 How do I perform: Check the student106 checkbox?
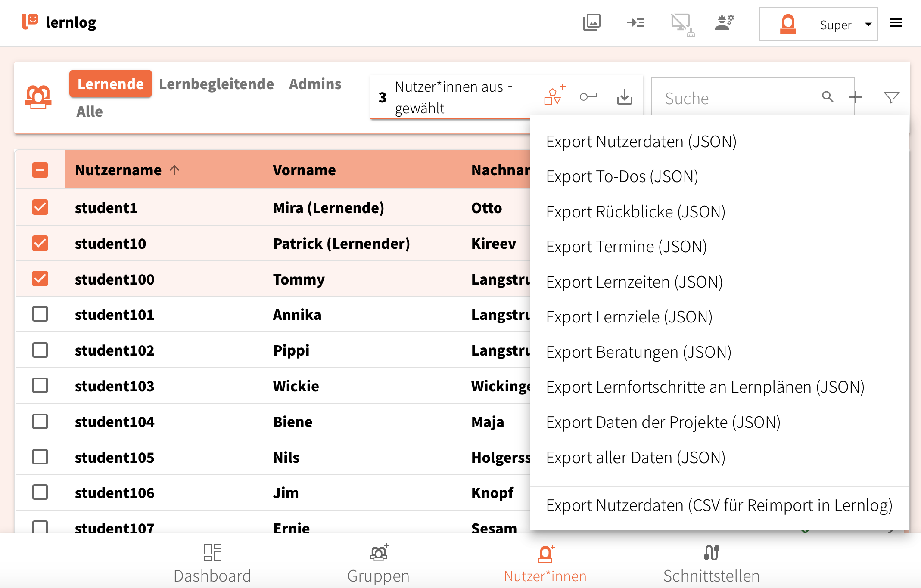coord(40,492)
